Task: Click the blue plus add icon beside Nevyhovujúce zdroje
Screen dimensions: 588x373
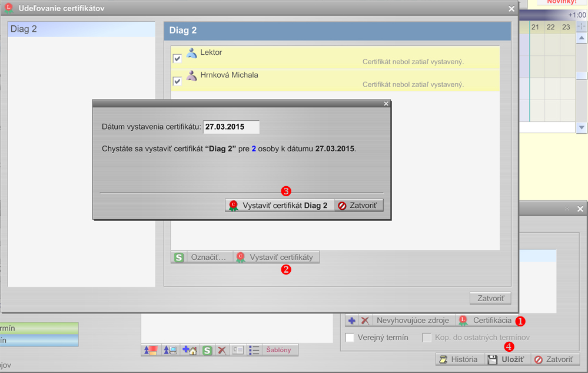Action: coord(352,321)
